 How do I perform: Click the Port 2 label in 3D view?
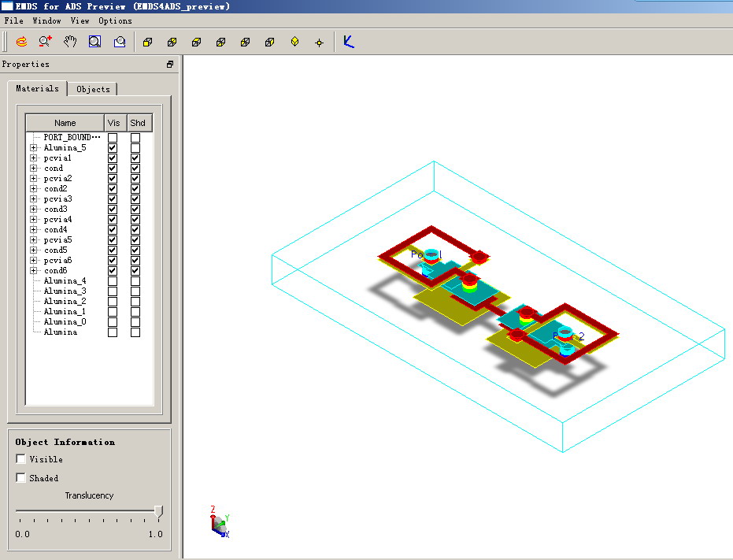[568, 336]
